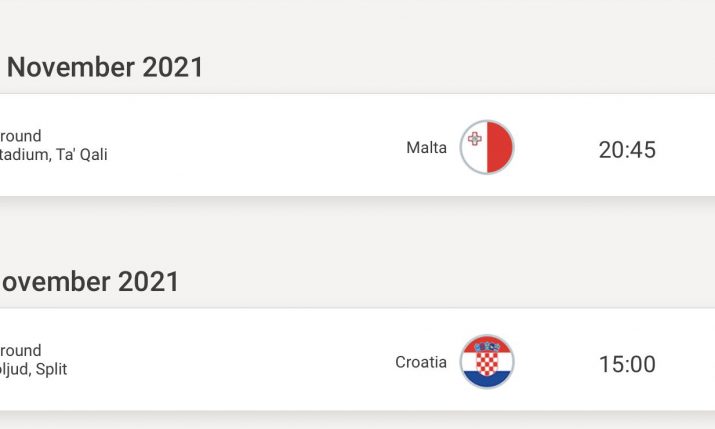
Task: Click the Malta flag icon
Action: (x=486, y=148)
